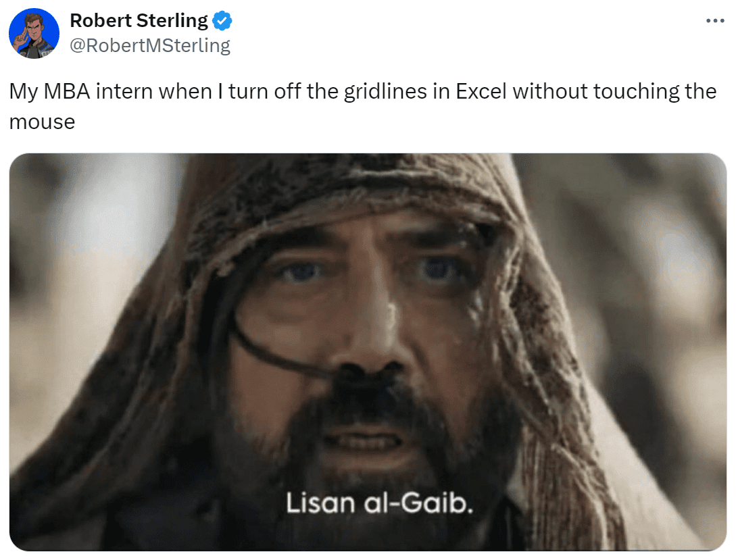738x560 pixels.
Task: Click the Robert Sterling display name
Action: tap(139, 21)
